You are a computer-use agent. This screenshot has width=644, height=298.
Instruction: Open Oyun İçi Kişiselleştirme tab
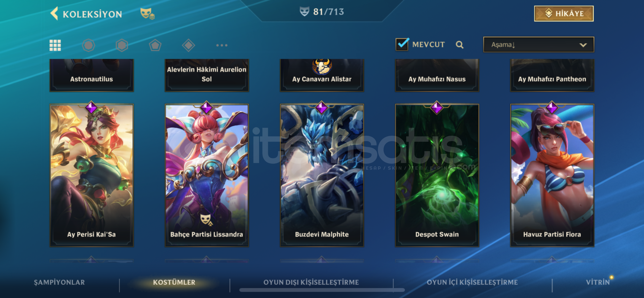[x=472, y=282]
